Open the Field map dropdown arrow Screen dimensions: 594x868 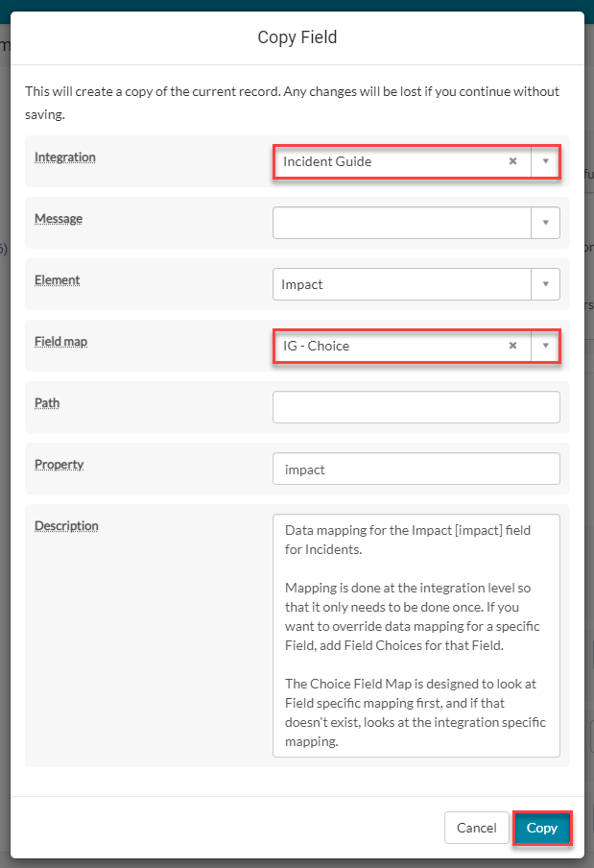(x=545, y=346)
